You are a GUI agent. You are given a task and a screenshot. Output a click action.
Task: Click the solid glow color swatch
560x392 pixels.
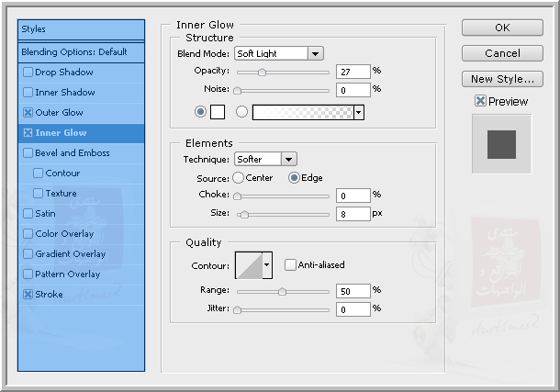pos(218,112)
